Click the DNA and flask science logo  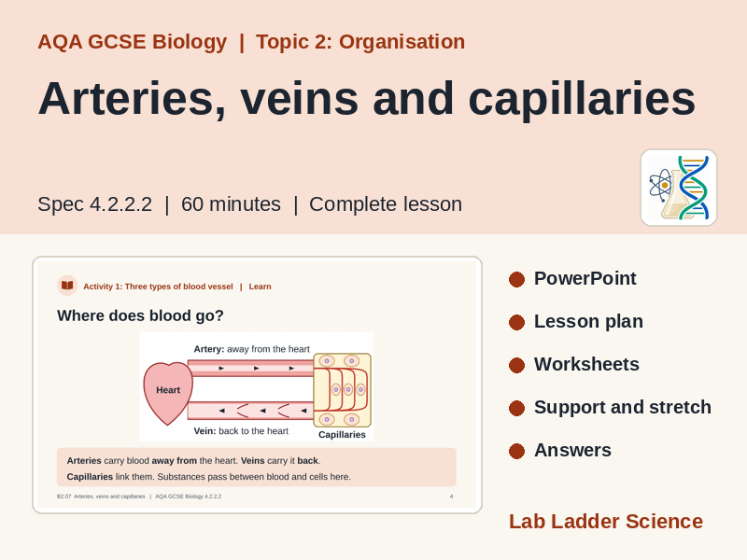coord(679,188)
